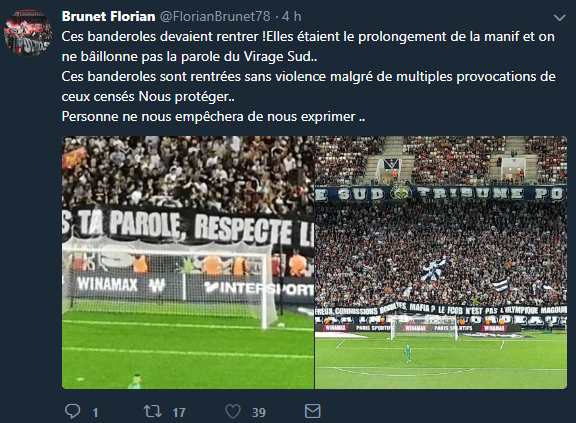
Task: View the 39 likes count
Action: (x=259, y=413)
